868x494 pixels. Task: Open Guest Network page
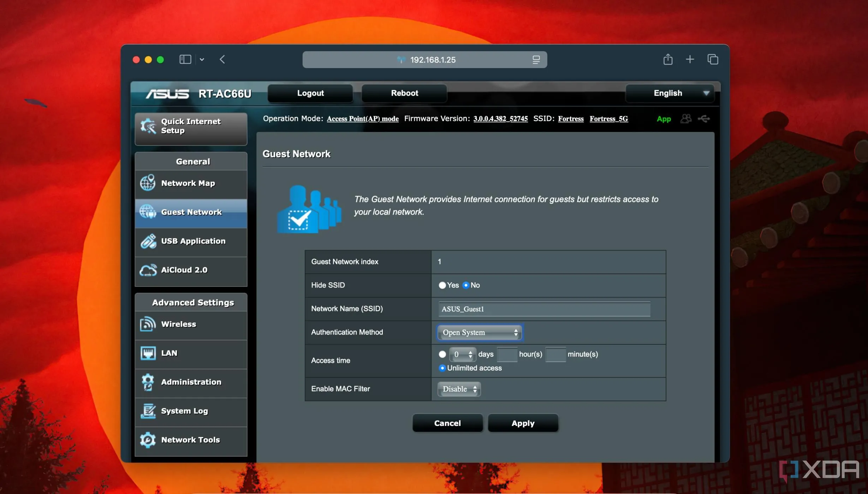191,213
